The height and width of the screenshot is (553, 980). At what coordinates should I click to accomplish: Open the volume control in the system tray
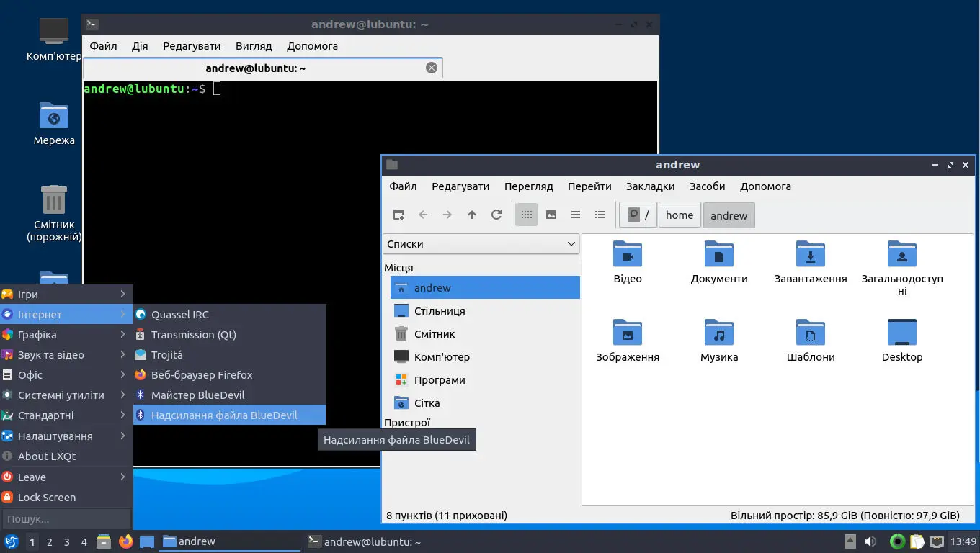tap(870, 541)
